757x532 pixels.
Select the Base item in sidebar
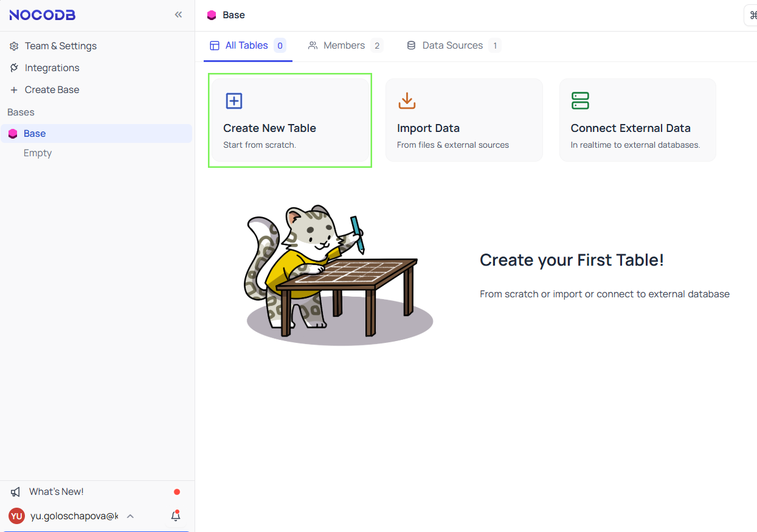pyautogui.click(x=35, y=134)
